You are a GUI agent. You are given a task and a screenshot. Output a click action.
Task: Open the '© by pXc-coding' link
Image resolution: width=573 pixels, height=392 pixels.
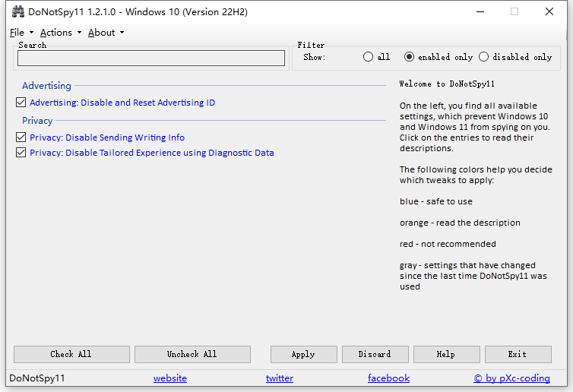[x=511, y=378]
